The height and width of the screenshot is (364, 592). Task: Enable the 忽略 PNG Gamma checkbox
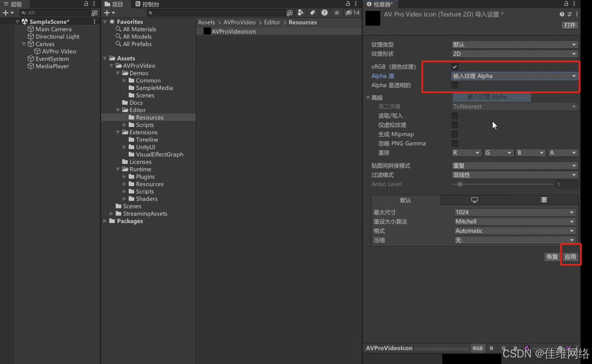[x=455, y=143]
